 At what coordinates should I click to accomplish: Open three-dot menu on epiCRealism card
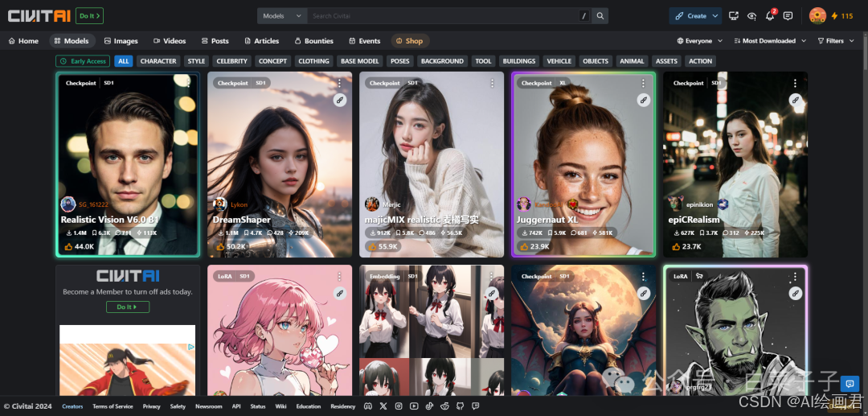795,83
